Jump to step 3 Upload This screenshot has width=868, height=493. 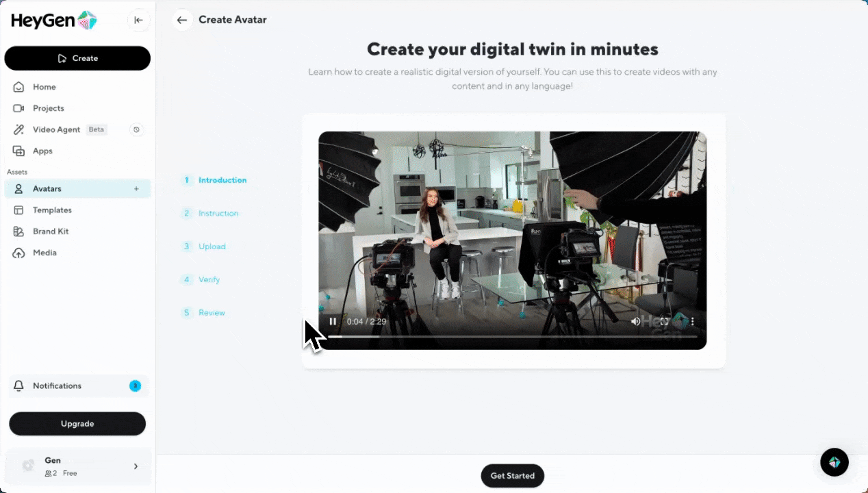coord(212,246)
